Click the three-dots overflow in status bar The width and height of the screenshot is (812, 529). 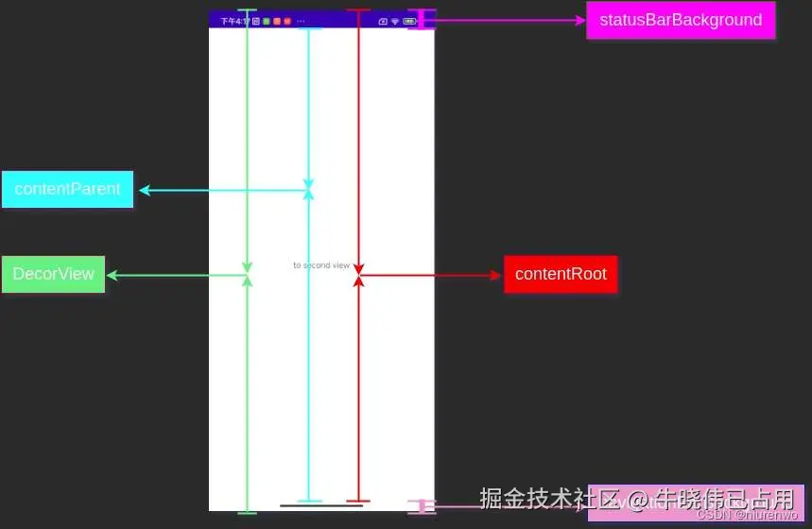[x=301, y=21]
